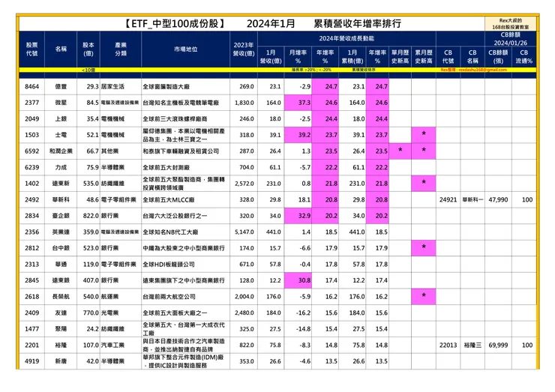Click the 2023 revenue value 2,572.0
Image resolution: width=555 pixels, height=392 pixels.
[x=244, y=184]
